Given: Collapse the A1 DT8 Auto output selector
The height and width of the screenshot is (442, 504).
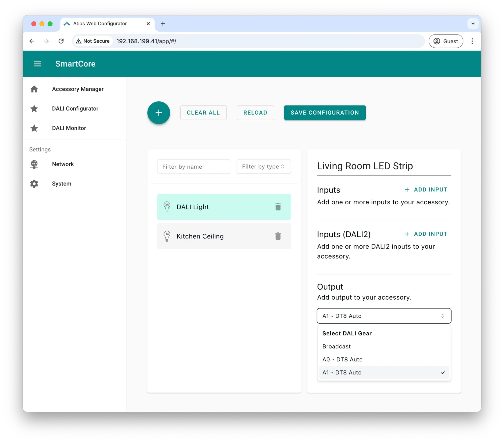Looking at the screenshot, I should pyautogui.click(x=384, y=316).
